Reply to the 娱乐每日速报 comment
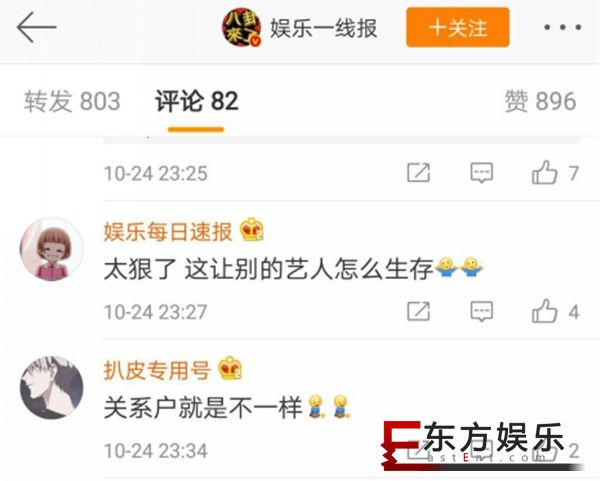 (x=481, y=311)
